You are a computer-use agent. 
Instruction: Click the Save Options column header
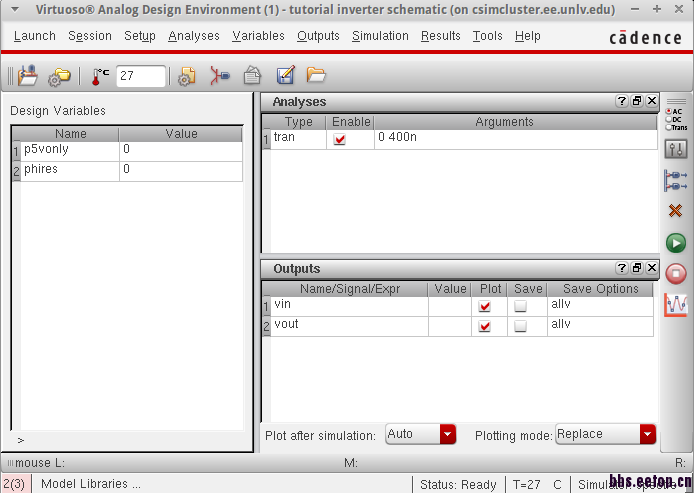(600, 289)
